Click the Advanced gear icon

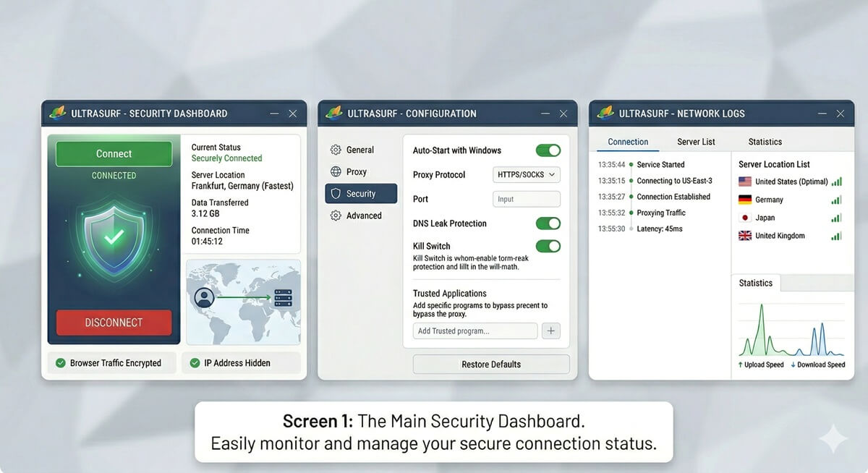[336, 216]
